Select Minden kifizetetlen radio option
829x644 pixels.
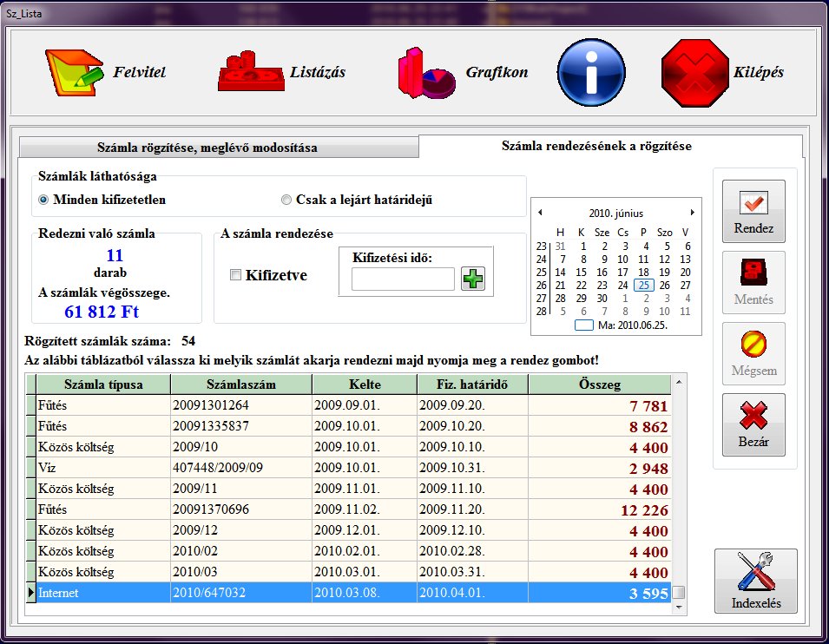43,200
